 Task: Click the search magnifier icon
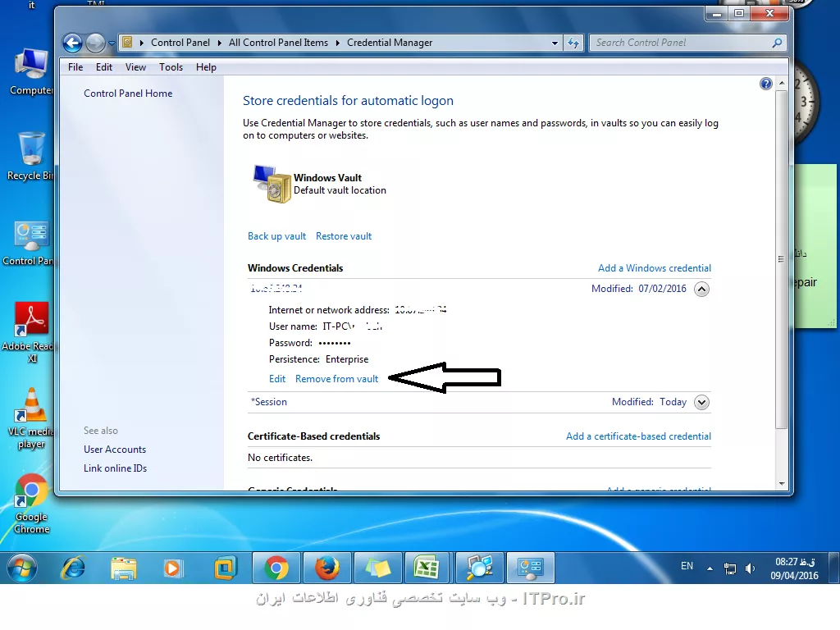pyautogui.click(x=777, y=43)
